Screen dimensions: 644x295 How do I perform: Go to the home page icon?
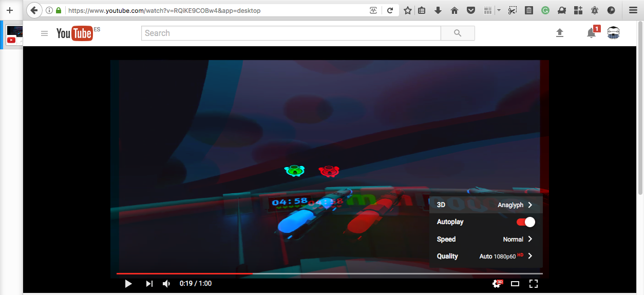coord(454,10)
